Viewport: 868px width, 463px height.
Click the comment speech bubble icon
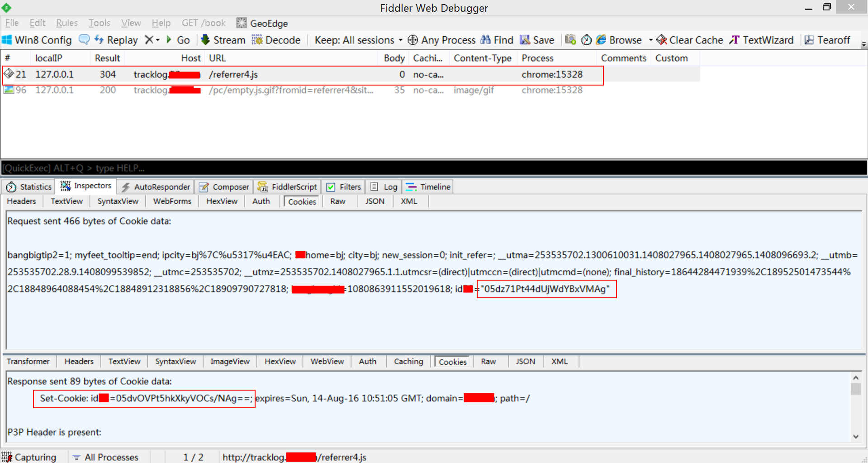84,39
